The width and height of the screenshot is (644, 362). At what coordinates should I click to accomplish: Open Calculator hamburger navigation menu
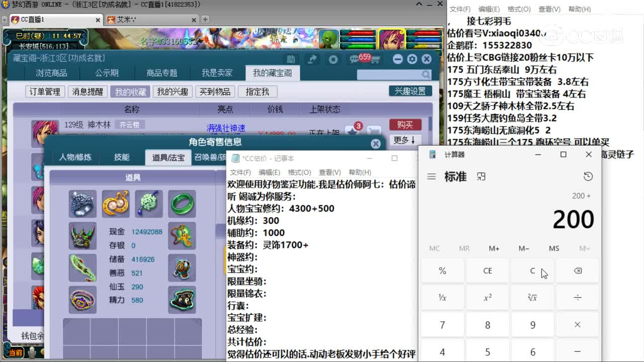tap(431, 176)
